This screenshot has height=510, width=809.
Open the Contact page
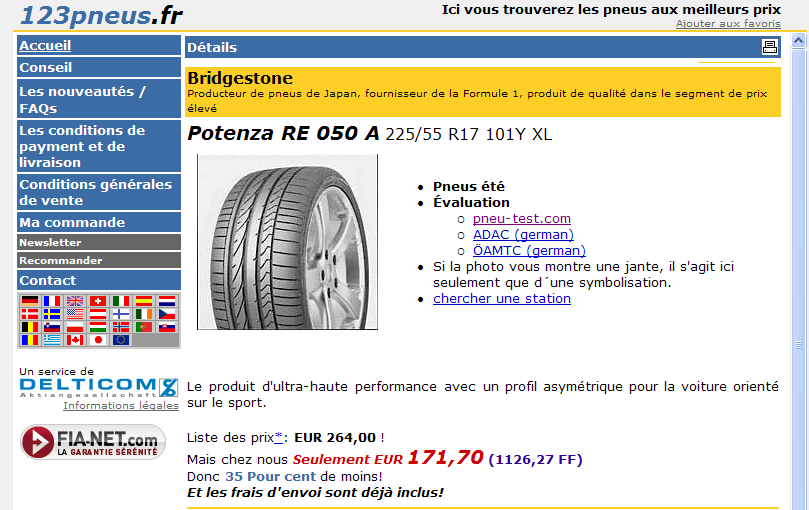48,280
